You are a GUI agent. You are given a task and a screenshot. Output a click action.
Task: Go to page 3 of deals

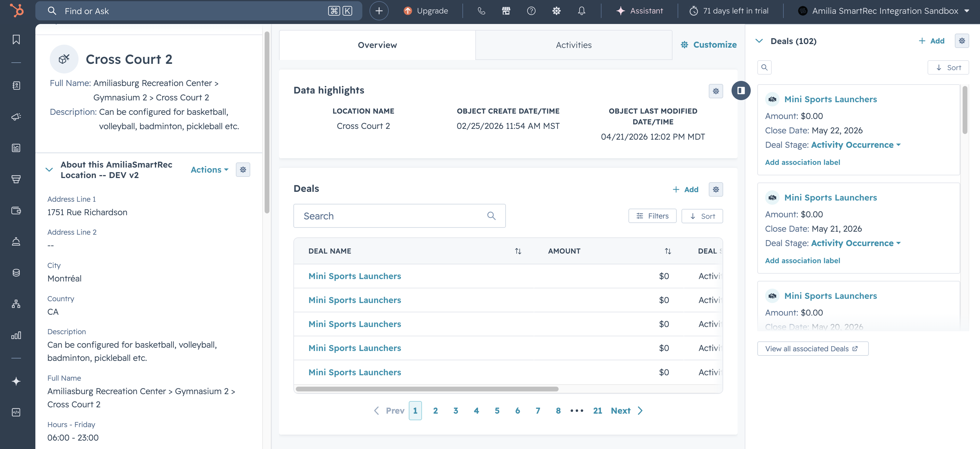456,411
